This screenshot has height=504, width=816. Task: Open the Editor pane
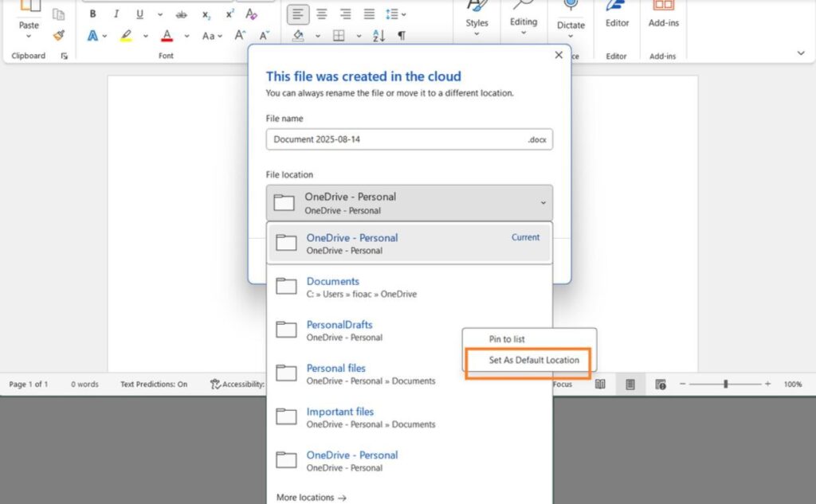click(618, 16)
